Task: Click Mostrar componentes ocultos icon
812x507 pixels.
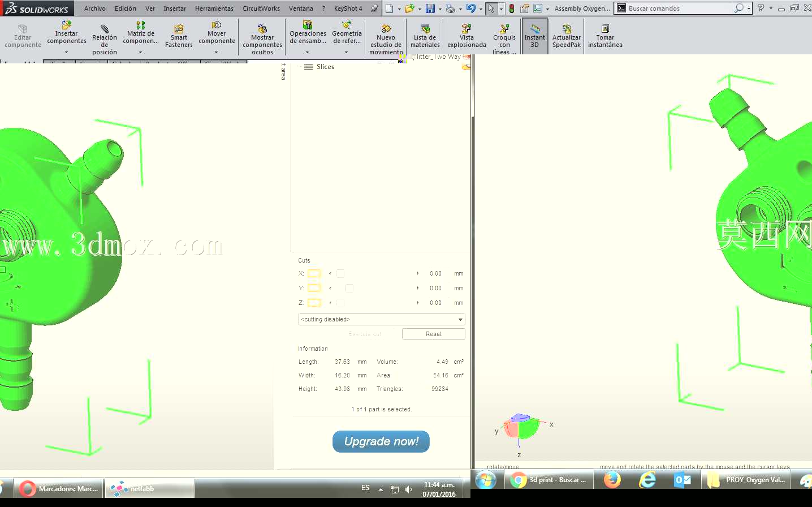Action: tap(262, 29)
